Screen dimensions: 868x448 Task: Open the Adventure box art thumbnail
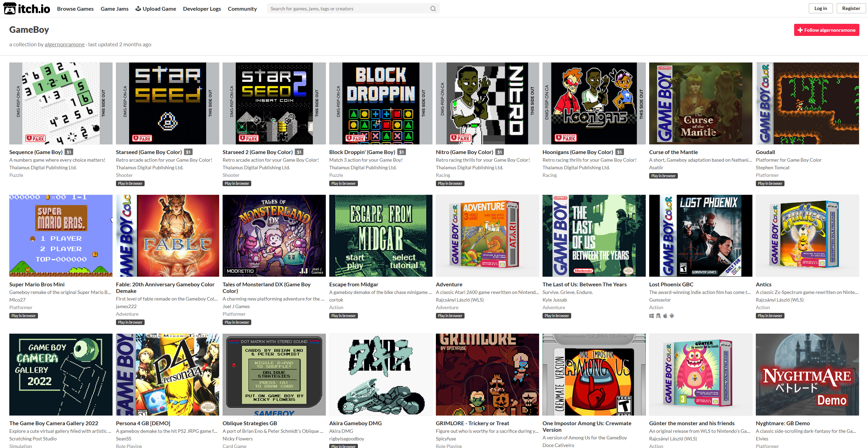pos(487,236)
